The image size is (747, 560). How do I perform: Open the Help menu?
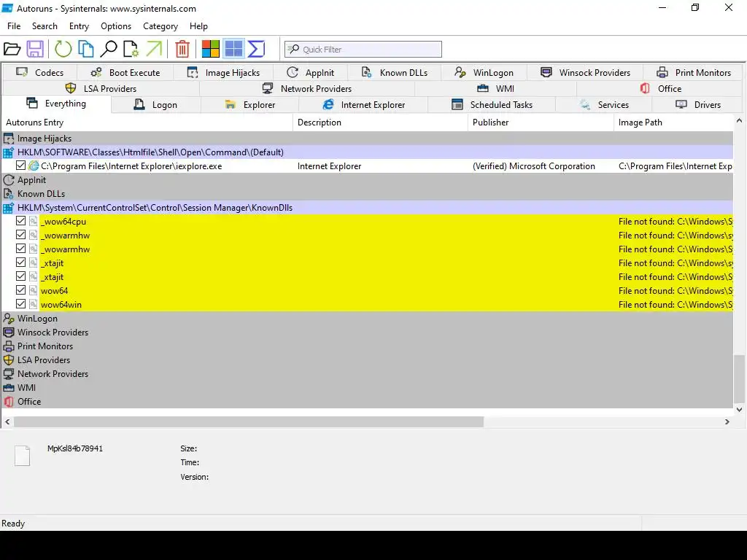198,26
